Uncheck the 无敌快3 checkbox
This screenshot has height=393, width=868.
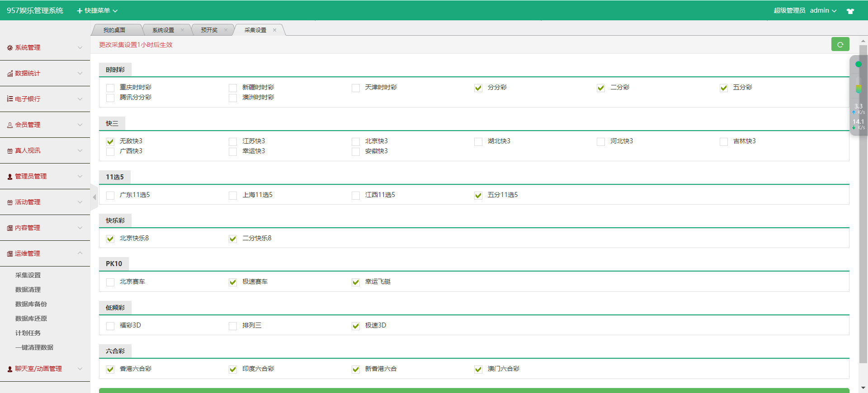click(x=110, y=141)
